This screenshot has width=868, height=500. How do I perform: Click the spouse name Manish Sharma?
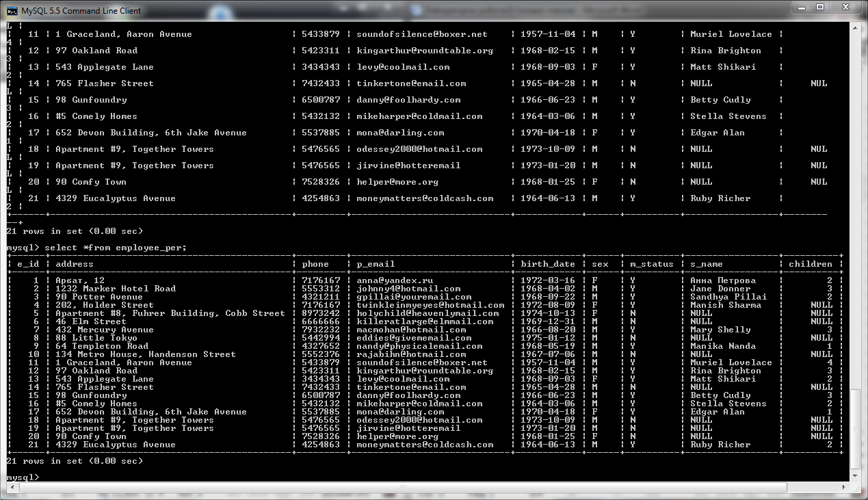pyautogui.click(x=726, y=305)
